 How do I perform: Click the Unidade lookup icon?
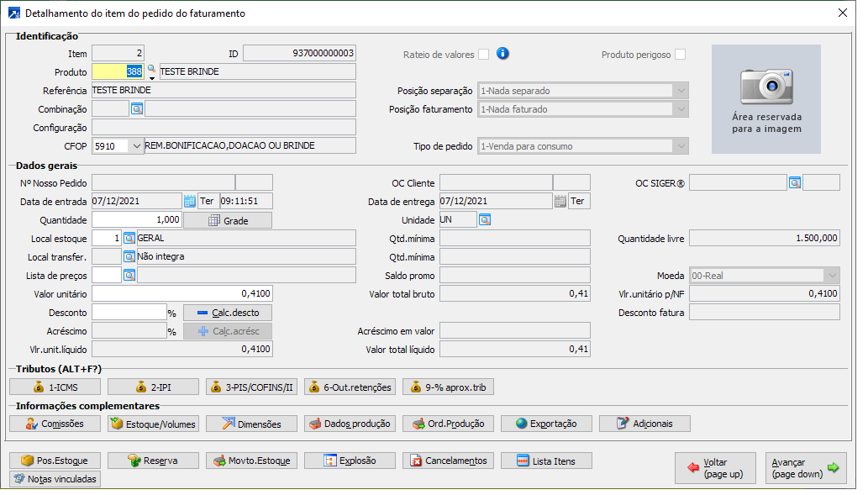[x=485, y=219]
